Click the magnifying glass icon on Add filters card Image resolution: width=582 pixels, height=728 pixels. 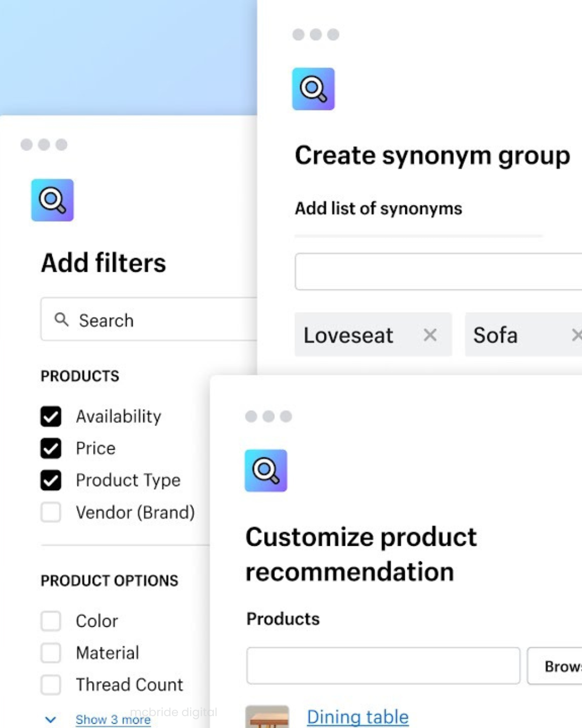click(x=52, y=200)
